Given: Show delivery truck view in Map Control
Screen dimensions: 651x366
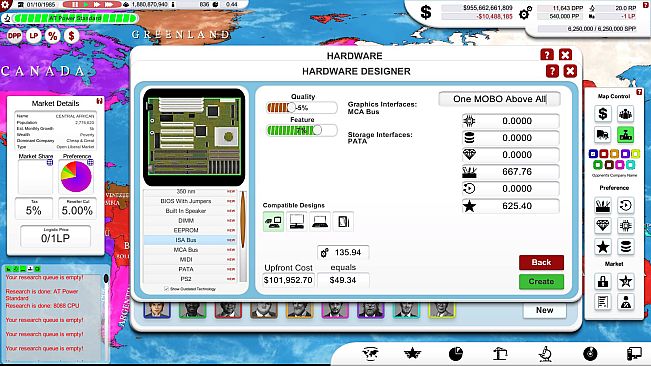Looking at the screenshot, I should click(x=602, y=134).
